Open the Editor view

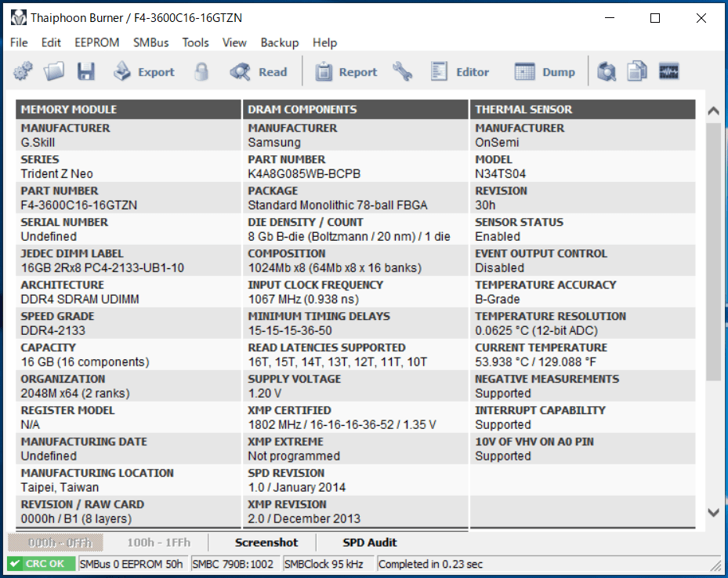[x=460, y=71]
